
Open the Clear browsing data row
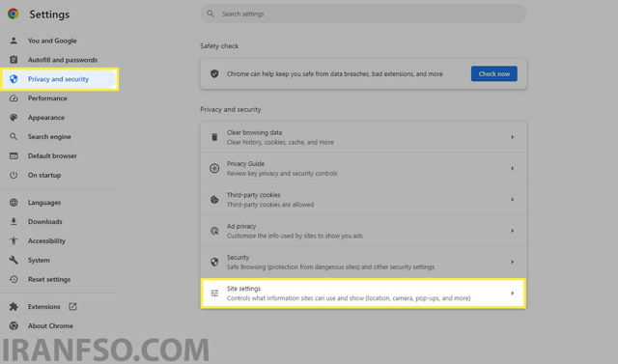point(363,137)
